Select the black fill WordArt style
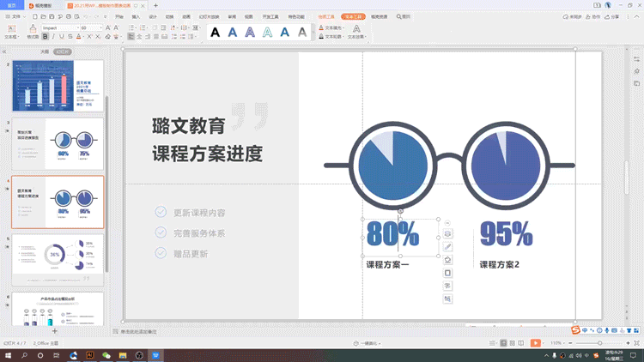 tap(215, 32)
